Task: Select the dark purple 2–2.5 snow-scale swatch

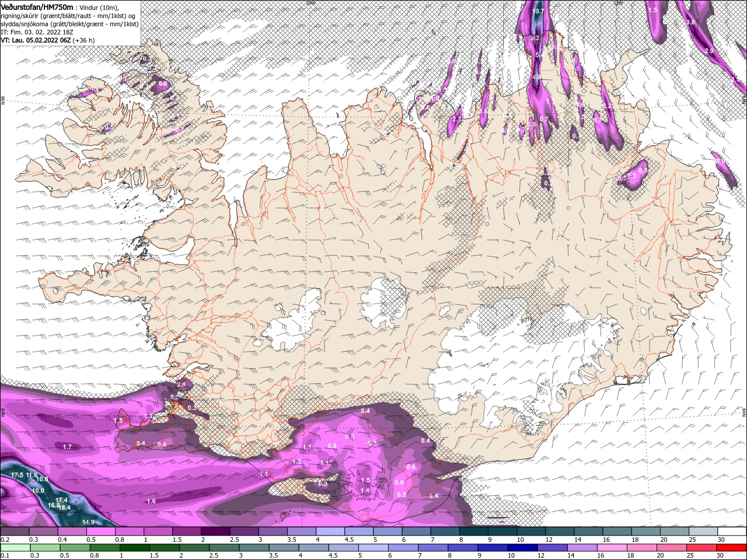Action: (x=215, y=531)
